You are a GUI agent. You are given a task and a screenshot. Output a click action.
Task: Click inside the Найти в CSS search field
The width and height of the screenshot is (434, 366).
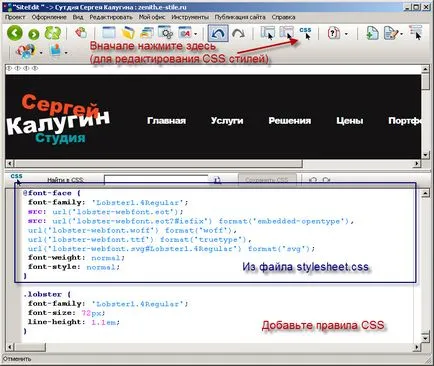tap(156, 180)
